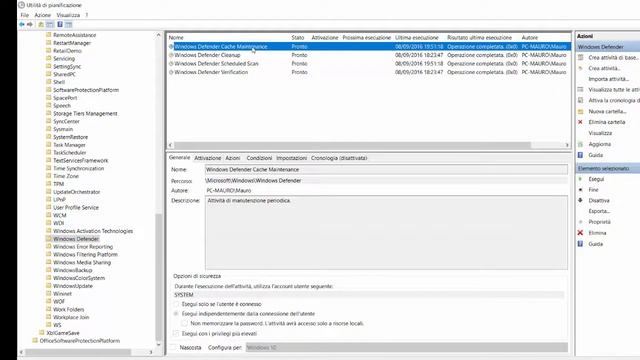Select the Windows Defender Scheduled Scan task
This screenshot has height=360, width=640.
[x=216, y=64]
